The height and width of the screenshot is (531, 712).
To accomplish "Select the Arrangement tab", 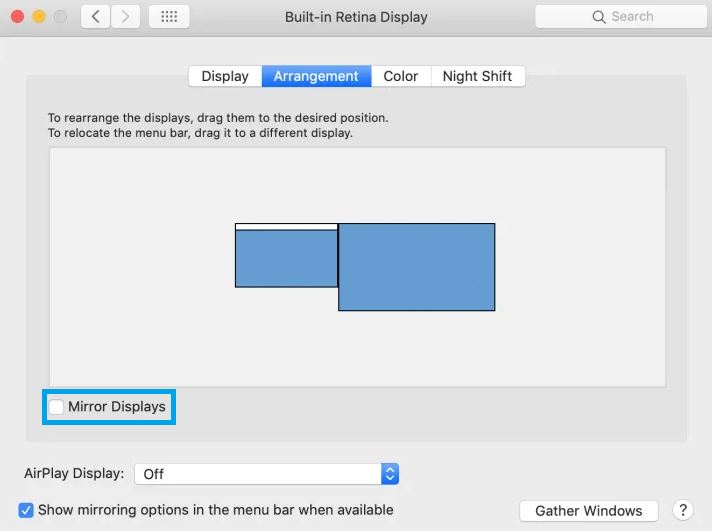I will (316, 76).
